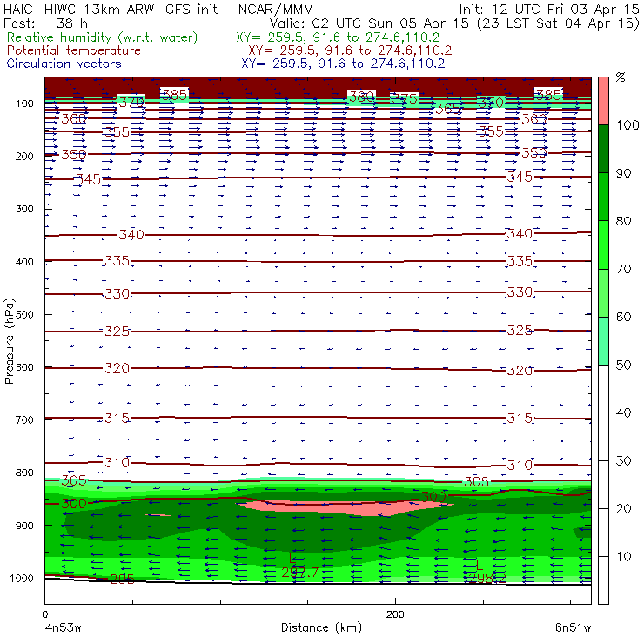
Task: Click the pink above-100% colour bar segment
Action: point(603,101)
